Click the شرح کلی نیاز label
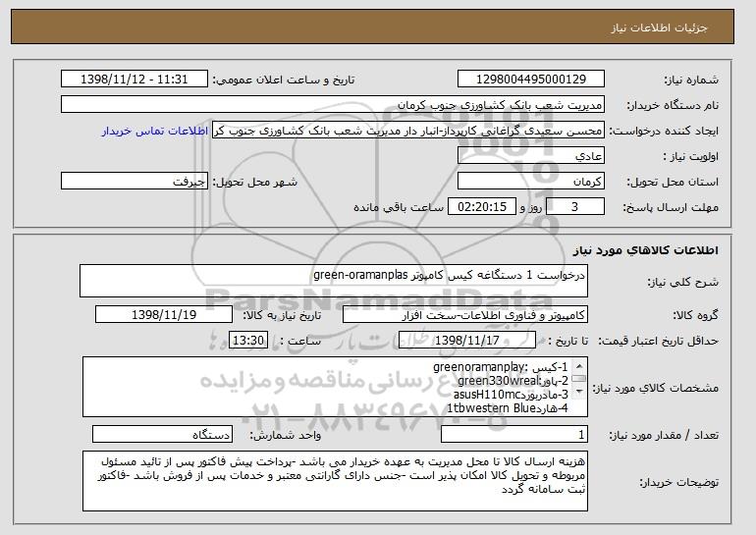 click(682, 282)
